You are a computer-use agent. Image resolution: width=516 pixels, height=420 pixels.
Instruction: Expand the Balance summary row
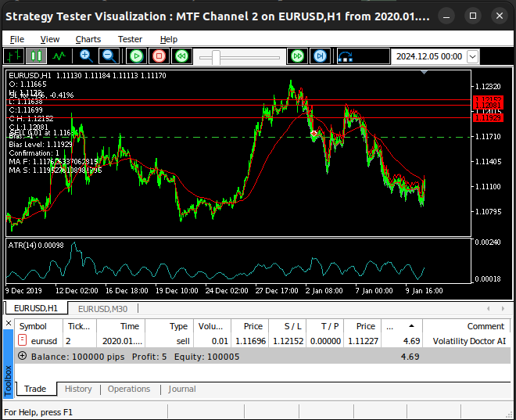(22, 356)
